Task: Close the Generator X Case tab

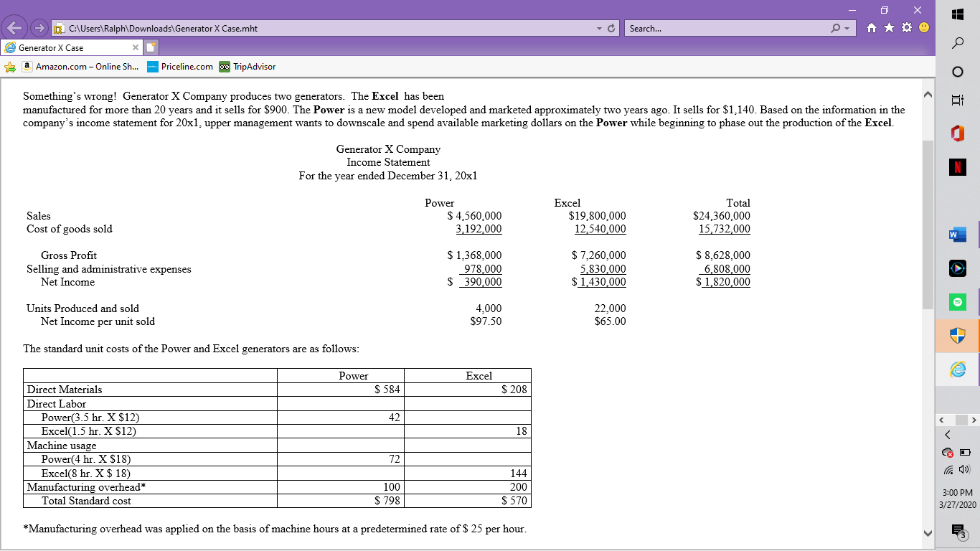Action: point(135,48)
